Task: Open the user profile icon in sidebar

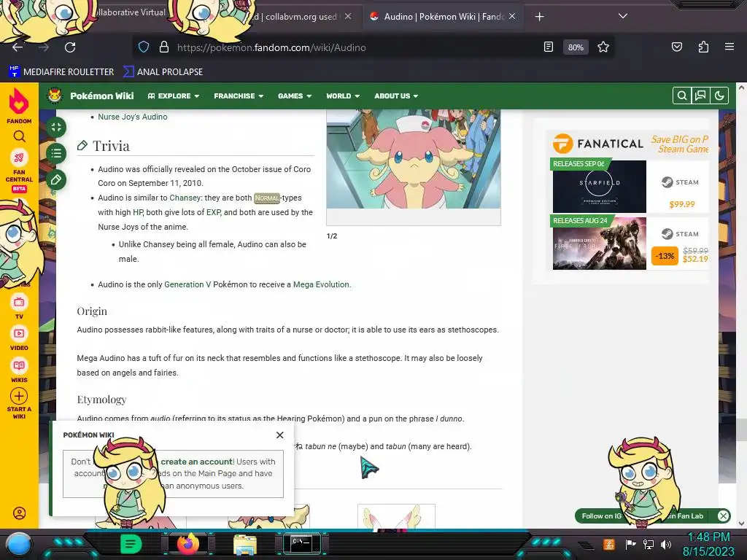Action: point(20,513)
